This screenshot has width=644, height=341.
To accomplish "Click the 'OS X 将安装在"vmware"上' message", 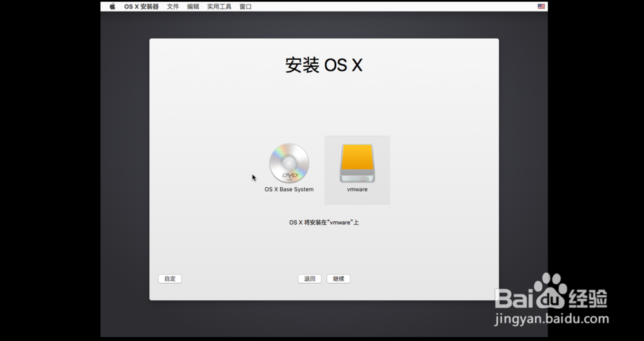I will pyautogui.click(x=324, y=223).
